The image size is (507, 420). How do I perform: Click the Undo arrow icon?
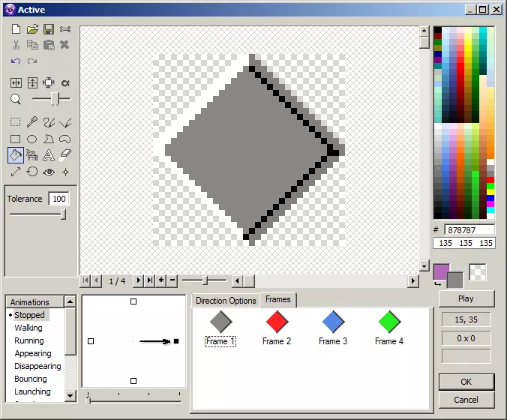(x=16, y=61)
